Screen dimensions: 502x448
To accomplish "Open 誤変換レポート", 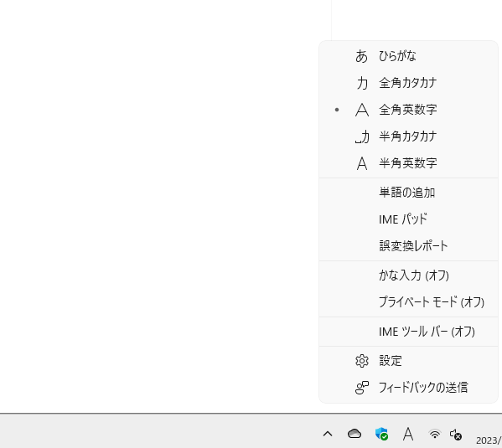I will tap(408, 245).
